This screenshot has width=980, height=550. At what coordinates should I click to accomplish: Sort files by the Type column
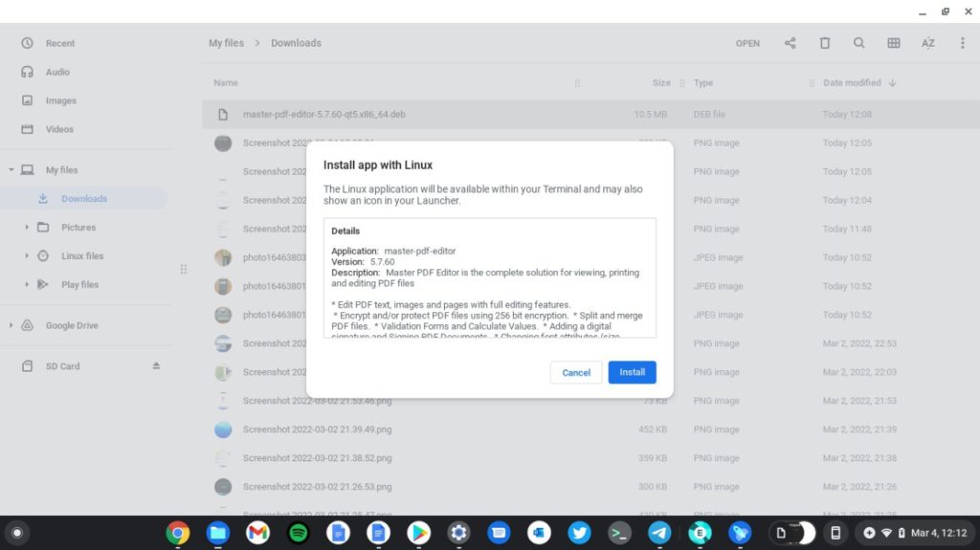[703, 82]
